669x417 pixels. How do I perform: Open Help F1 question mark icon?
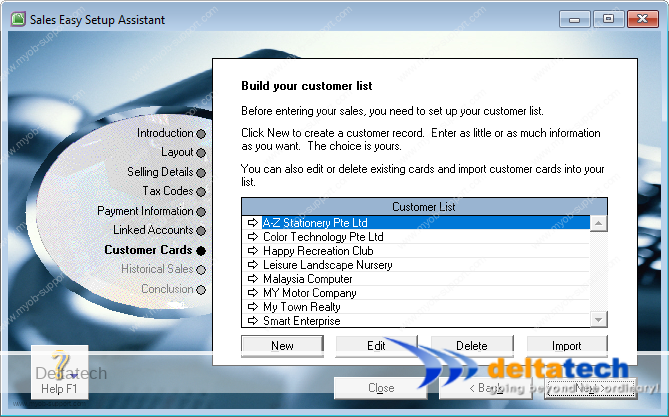[x=60, y=372]
